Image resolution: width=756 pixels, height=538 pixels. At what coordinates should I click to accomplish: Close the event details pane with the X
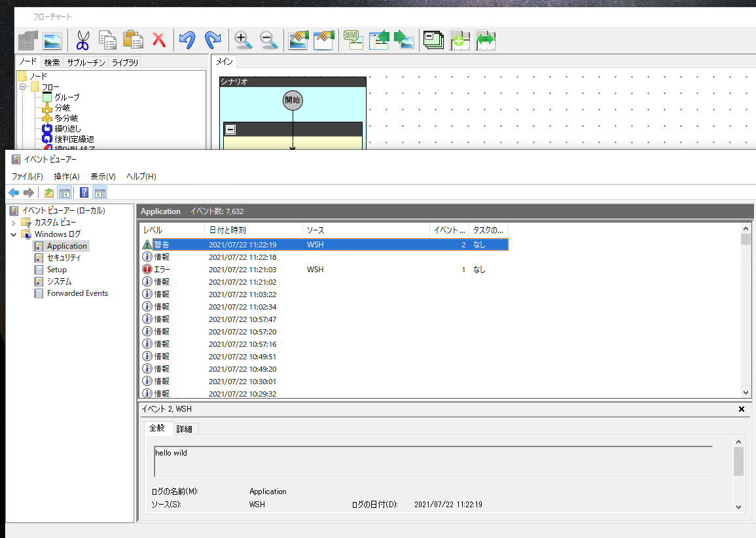click(741, 408)
